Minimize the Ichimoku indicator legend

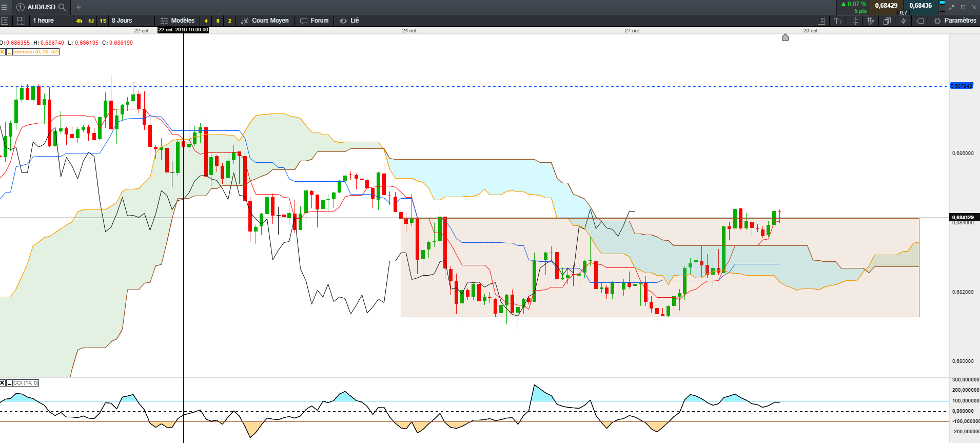tap(9, 52)
